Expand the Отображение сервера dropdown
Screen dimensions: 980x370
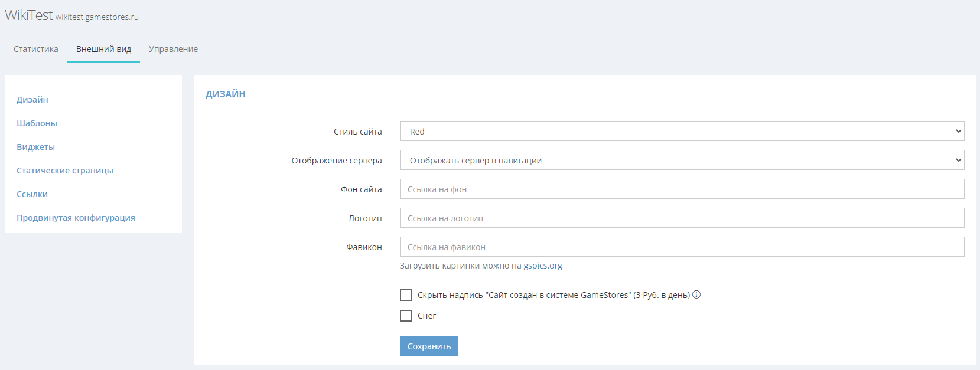pos(682,160)
